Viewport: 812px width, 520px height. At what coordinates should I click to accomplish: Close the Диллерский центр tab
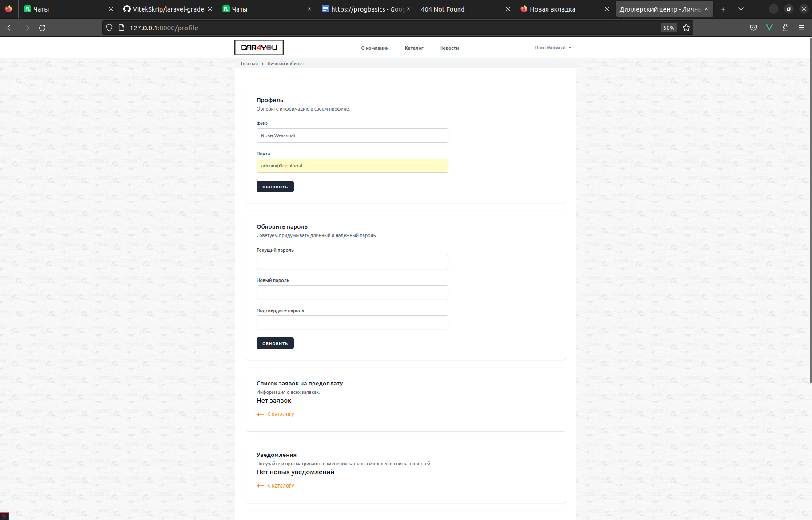tap(706, 9)
